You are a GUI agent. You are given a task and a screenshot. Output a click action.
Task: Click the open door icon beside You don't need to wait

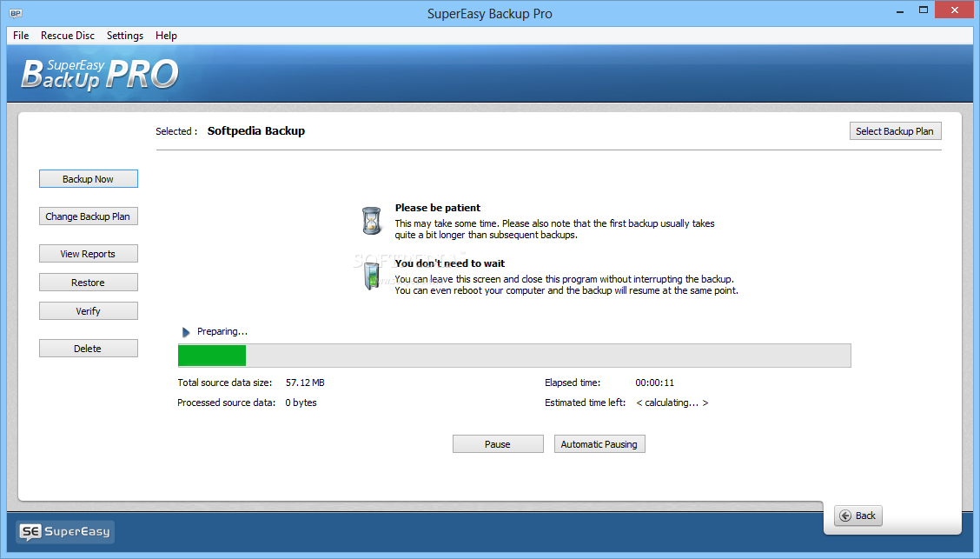pos(372,276)
